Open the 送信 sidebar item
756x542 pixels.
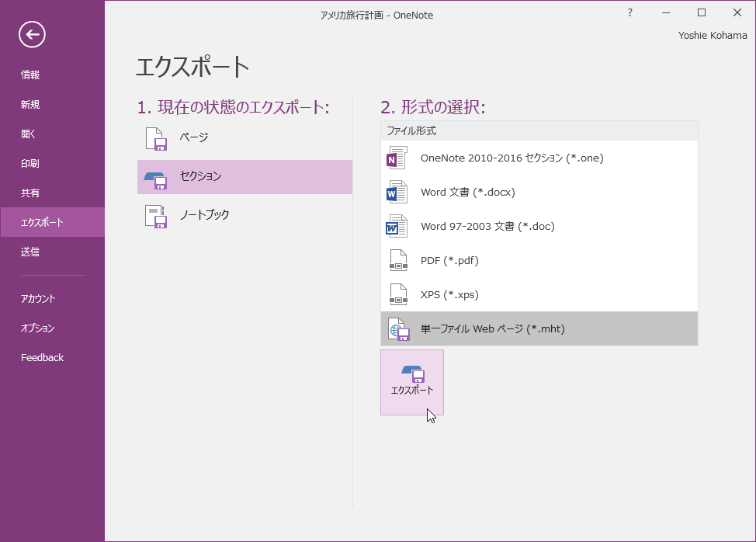coord(30,252)
